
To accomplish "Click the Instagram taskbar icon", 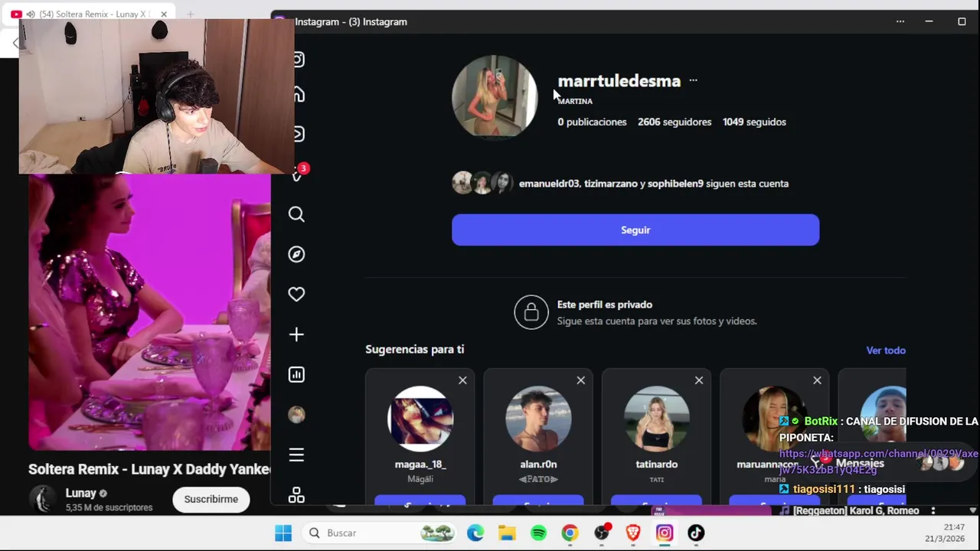I will click(665, 533).
